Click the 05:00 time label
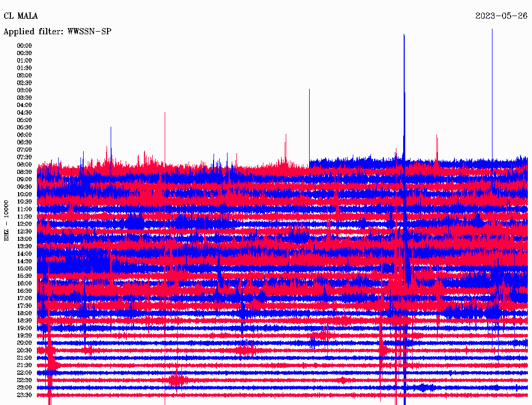 [24, 120]
